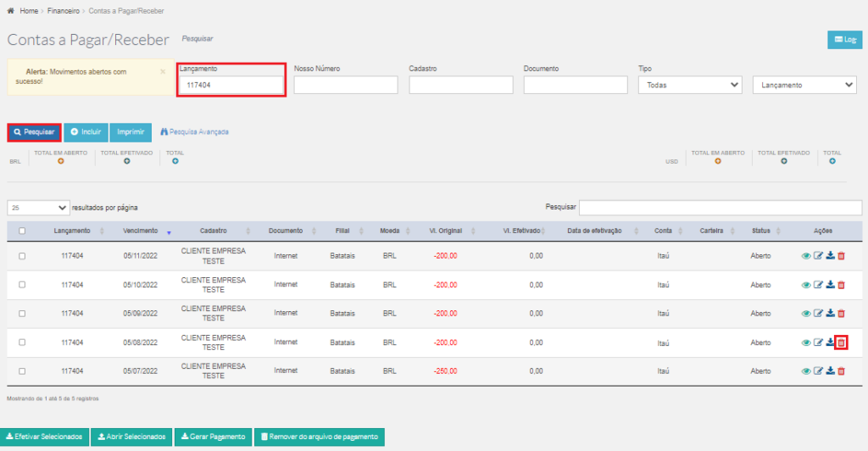868x451 pixels.
Task: Check the row with vencimento 05/08/2022
Action: click(x=22, y=342)
